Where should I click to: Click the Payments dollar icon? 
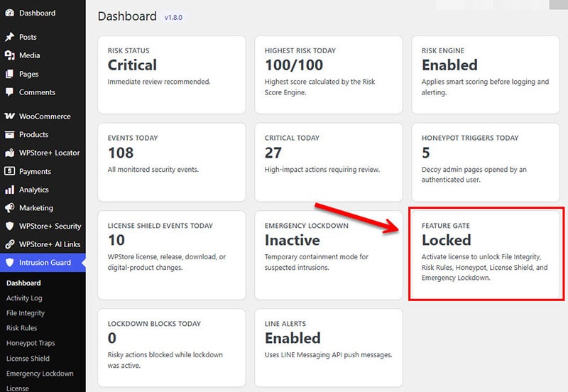pyautogui.click(x=10, y=171)
